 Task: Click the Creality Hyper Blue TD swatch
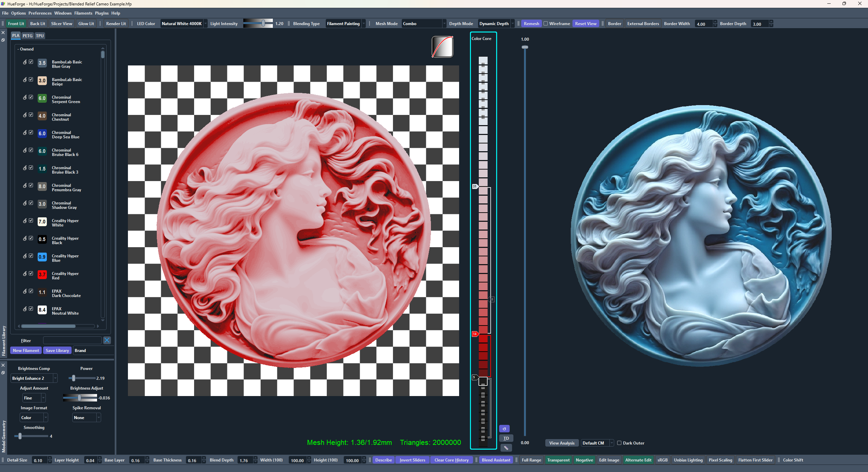coord(42,257)
